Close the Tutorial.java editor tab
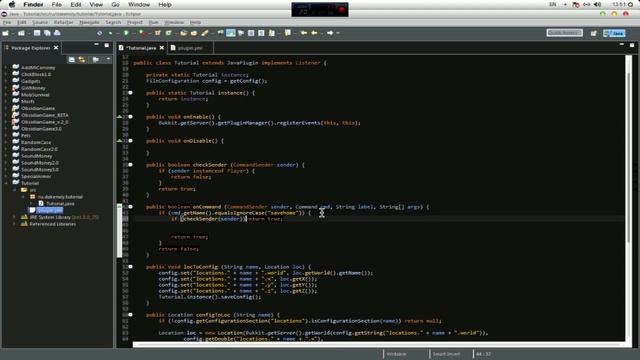Screen dimensions: 640x360 [162, 48]
